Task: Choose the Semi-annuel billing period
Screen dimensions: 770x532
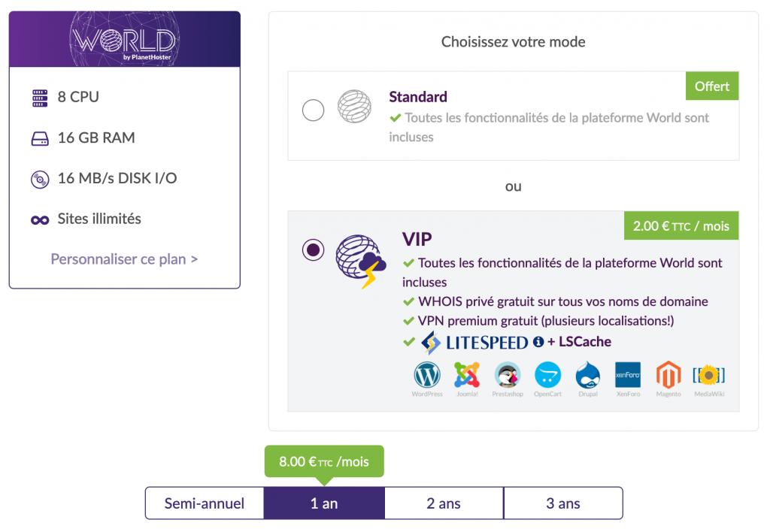Action: [x=205, y=503]
